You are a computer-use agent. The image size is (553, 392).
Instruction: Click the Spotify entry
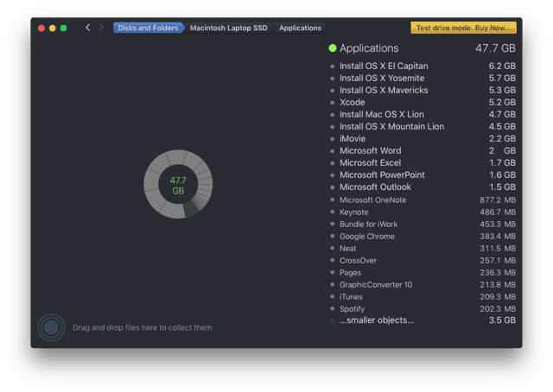[423, 309]
